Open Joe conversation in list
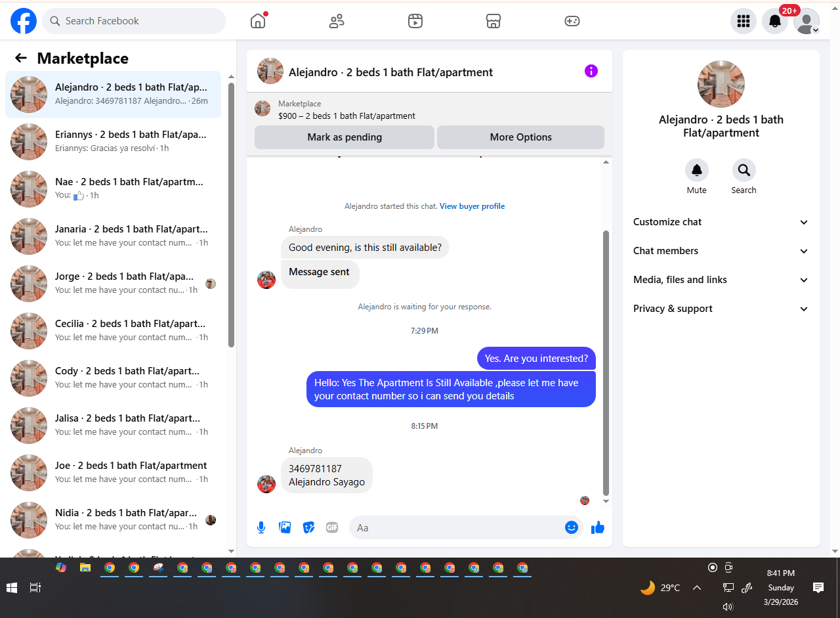 pyautogui.click(x=114, y=473)
